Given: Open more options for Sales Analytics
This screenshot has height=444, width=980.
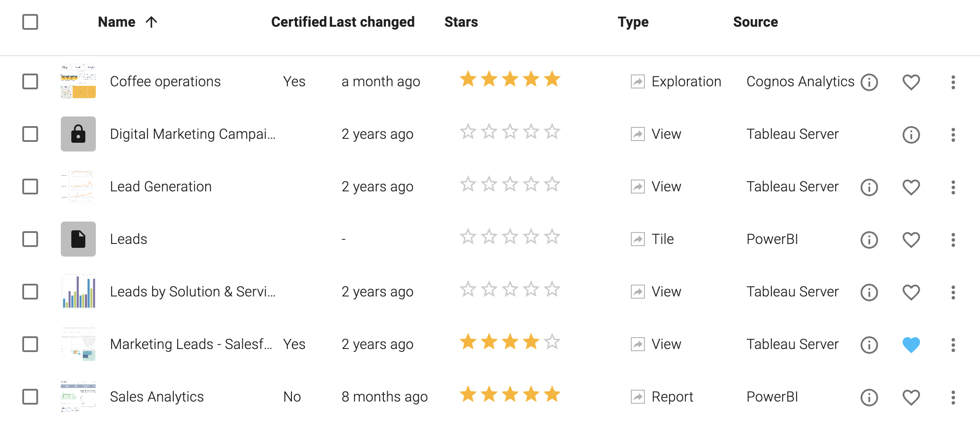Looking at the screenshot, I should point(953,397).
